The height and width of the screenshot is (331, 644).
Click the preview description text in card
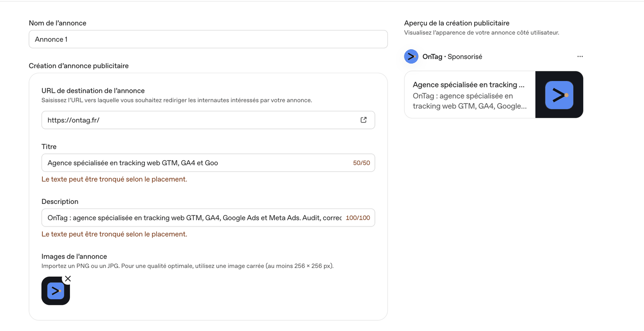tap(470, 101)
